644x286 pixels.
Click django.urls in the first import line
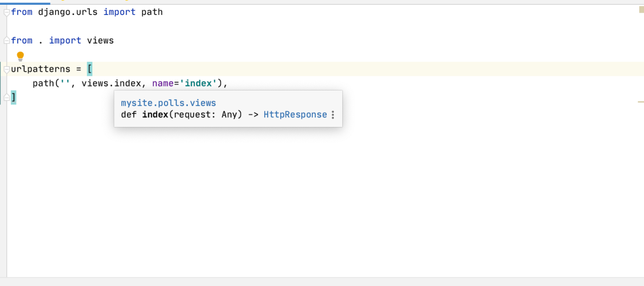point(68,13)
